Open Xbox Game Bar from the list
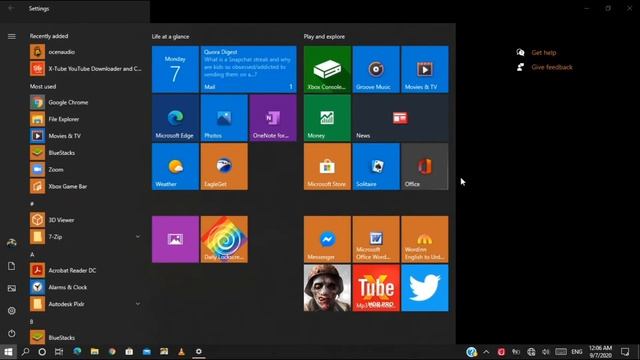 [x=86, y=186]
